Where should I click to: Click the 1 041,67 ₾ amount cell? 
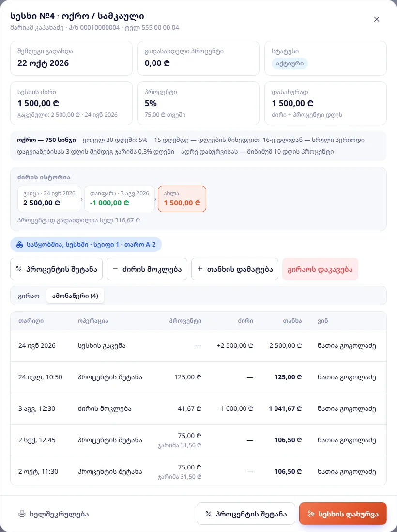click(286, 409)
